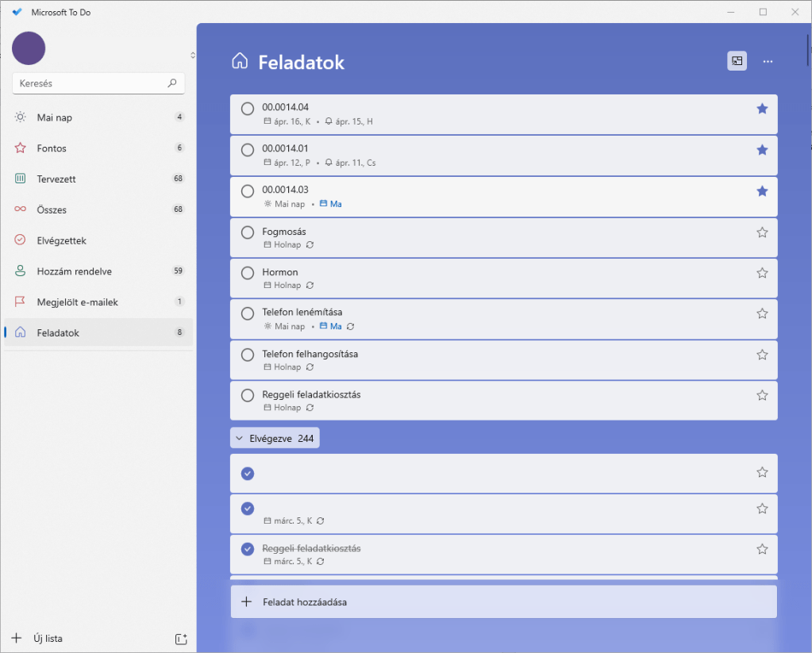Click the background theme button in header

point(737,61)
